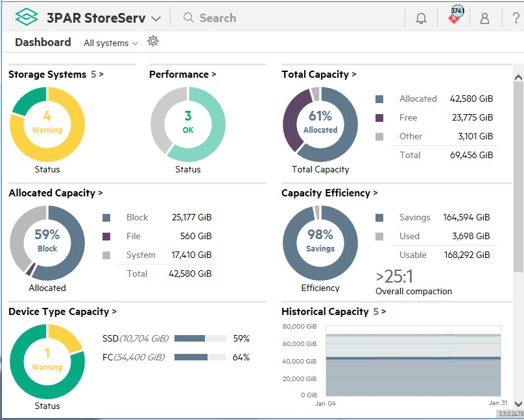Click the 3PAR StoreServ logo icon
The image size is (524, 420).
tap(26, 17)
